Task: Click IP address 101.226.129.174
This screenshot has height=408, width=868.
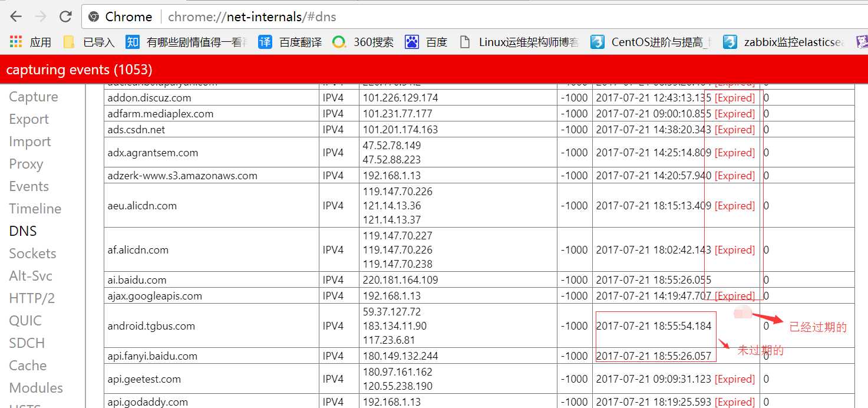Action: [x=401, y=98]
